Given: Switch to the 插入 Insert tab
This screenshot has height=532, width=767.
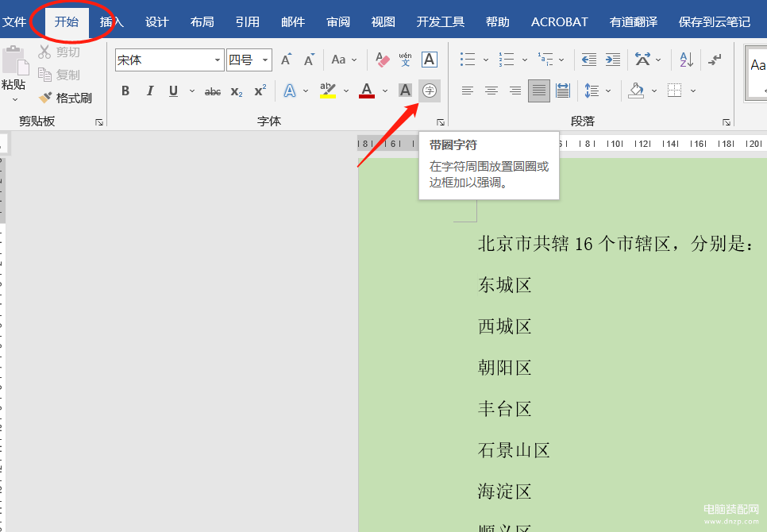Looking at the screenshot, I should click(111, 22).
